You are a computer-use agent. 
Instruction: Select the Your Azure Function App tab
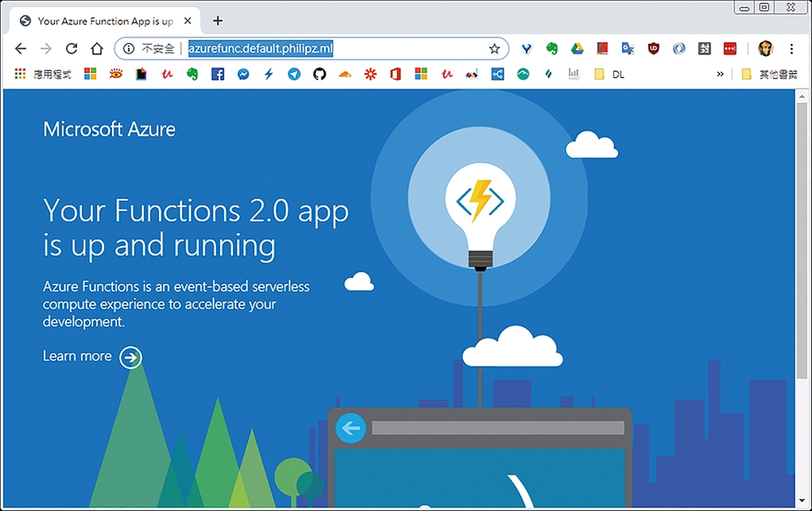click(x=104, y=21)
